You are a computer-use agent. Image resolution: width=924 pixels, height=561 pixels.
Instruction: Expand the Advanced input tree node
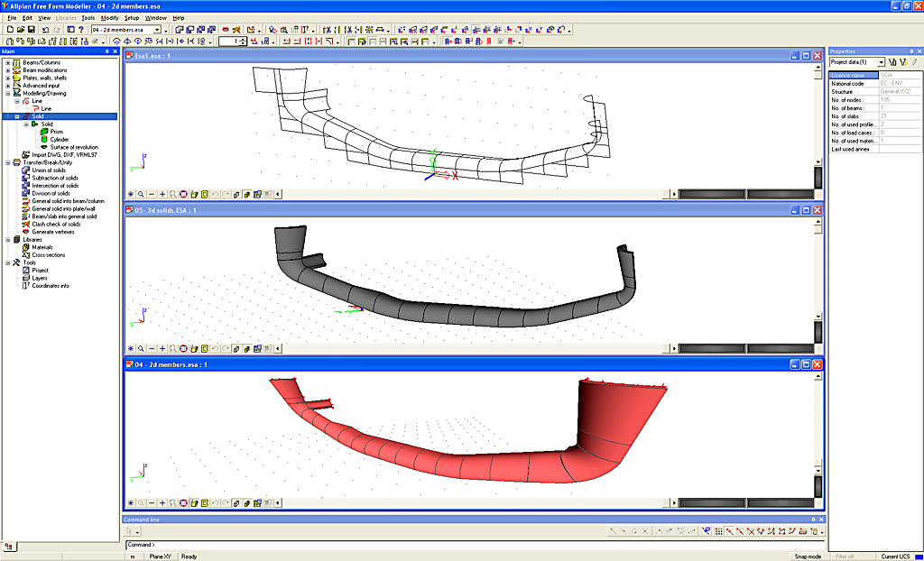pyautogui.click(x=7, y=86)
